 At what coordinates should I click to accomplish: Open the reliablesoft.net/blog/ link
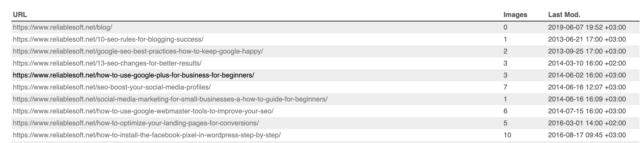click(x=62, y=27)
